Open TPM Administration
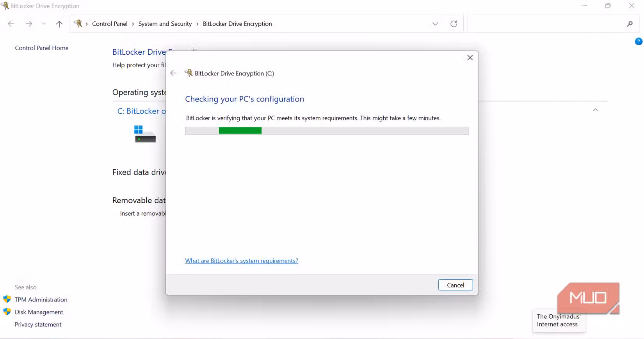Screen dimensions: 644x339 [41, 300]
